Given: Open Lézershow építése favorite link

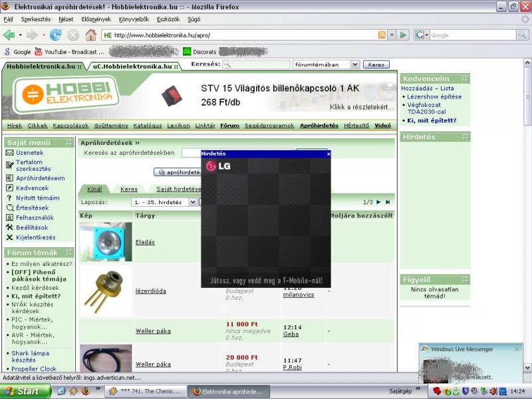Looking at the screenshot, I should click(434, 96).
